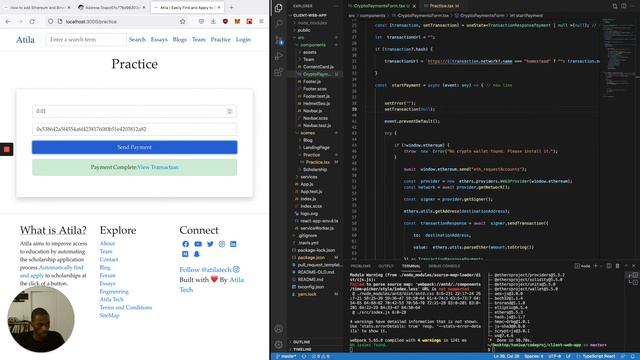Open the About link in Explore
The height and width of the screenshot is (360, 640).
click(107, 244)
